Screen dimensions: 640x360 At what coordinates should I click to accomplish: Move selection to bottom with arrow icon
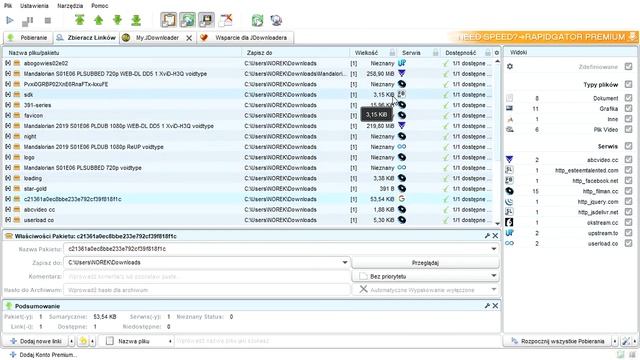point(136,20)
